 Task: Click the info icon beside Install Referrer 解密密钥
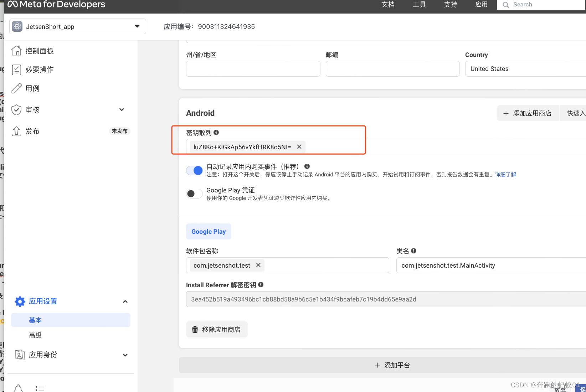coord(261,285)
